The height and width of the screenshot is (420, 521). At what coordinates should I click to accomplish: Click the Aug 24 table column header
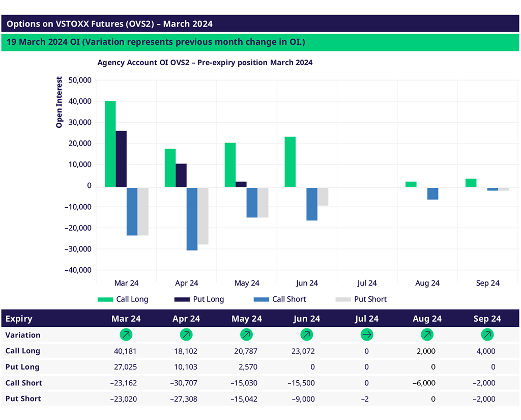pos(427,319)
